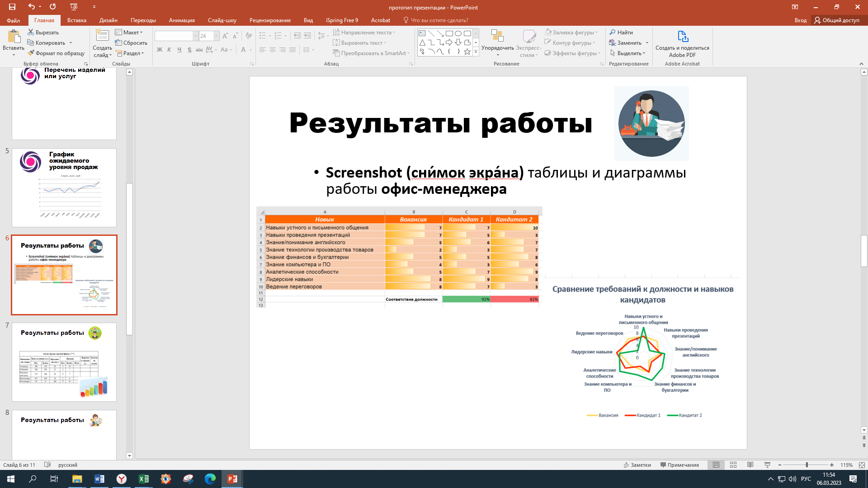The image size is (868, 488).
Task: Toggle italic text formatting
Action: coord(169,50)
